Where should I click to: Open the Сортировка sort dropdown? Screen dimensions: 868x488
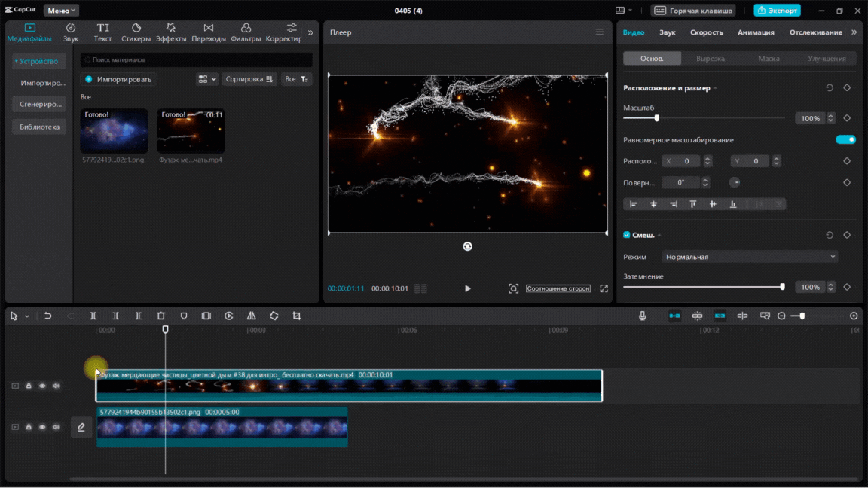tap(249, 79)
